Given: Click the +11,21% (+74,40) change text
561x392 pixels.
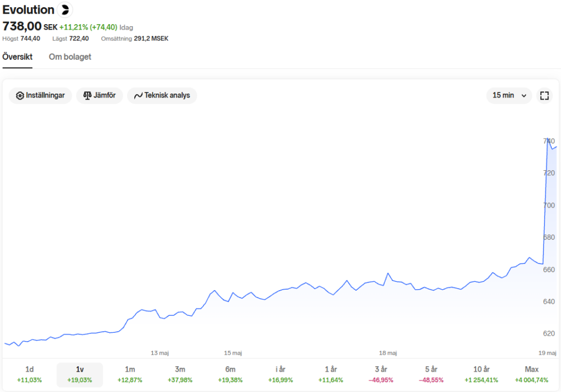Looking at the screenshot, I should 88,27.
